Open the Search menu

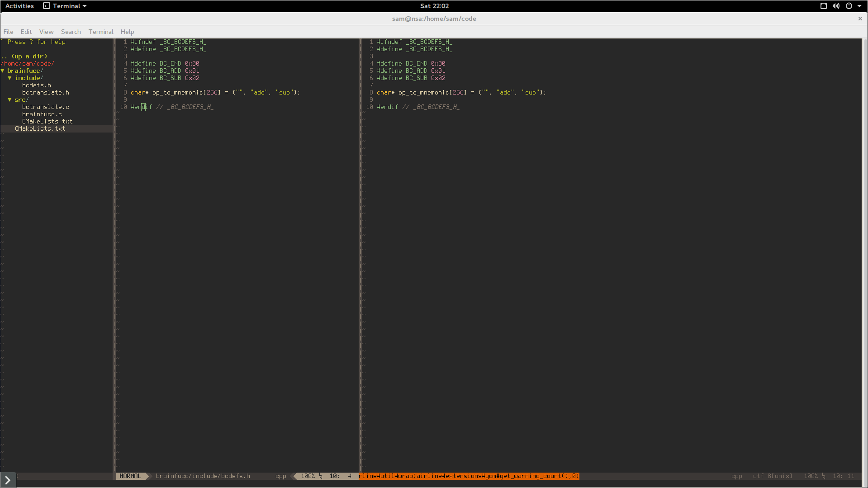tap(71, 32)
